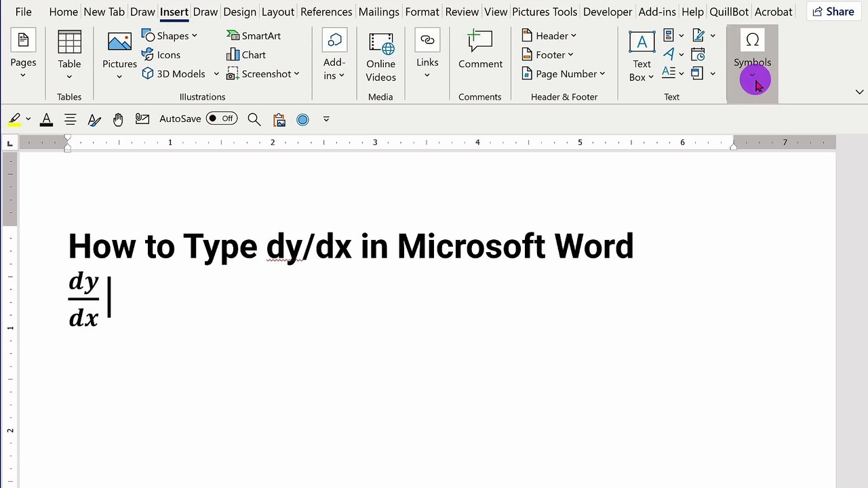Select the Pictures icon

[x=119, y=42]
